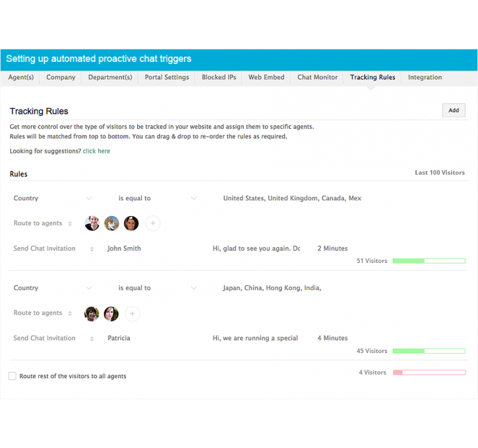
Task: Expand the Country dropdown in the first rule
Action: (x=89, y=198)
